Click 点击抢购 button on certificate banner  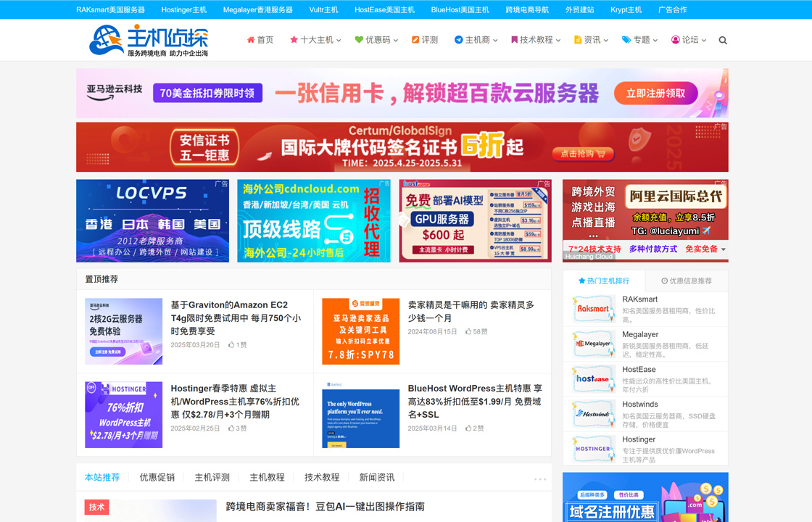click(x=583, y=154)
